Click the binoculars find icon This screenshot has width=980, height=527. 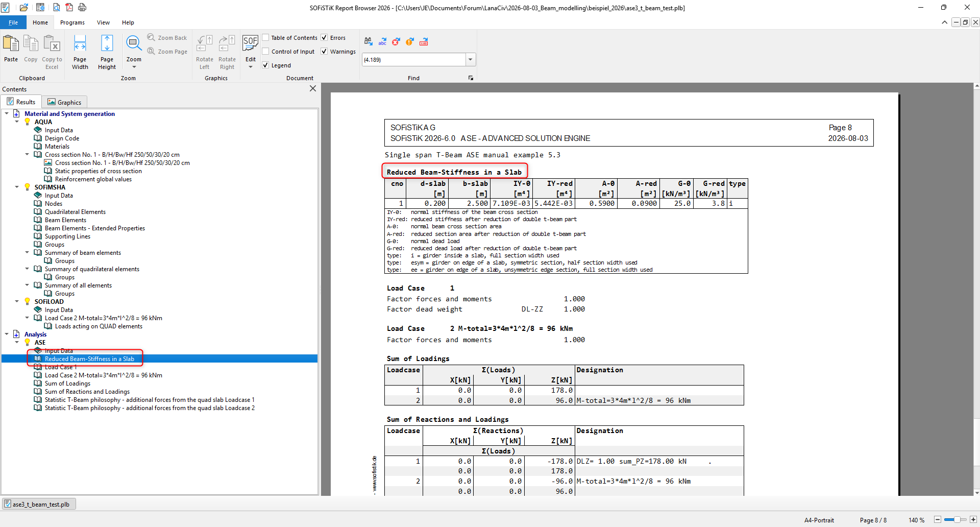tap(369, 42)
